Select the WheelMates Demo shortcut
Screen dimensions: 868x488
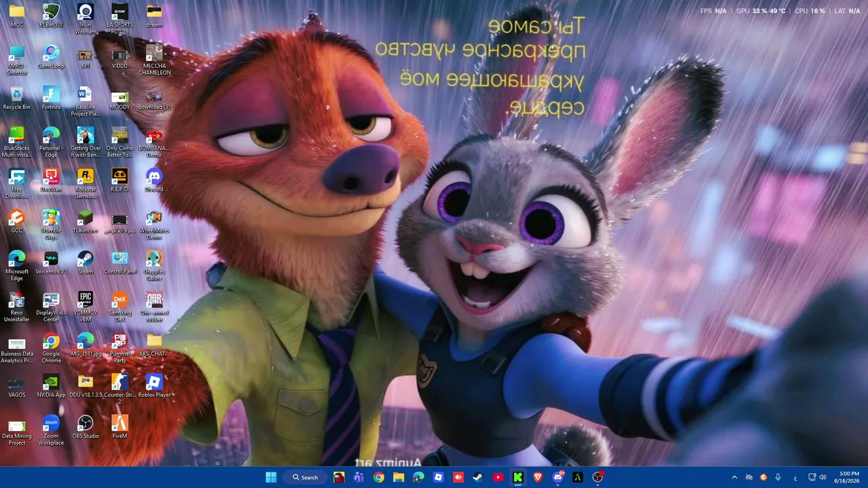coord(154,225)
